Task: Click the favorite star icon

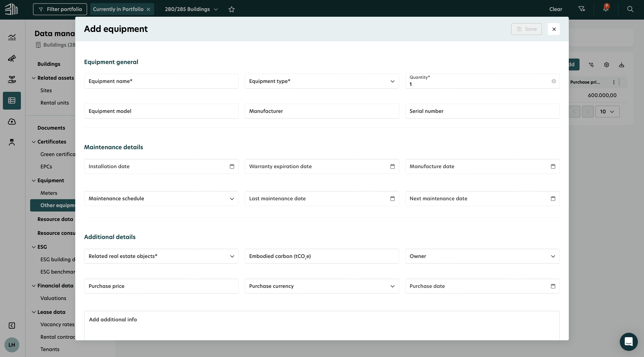Action: click(232, 9)
